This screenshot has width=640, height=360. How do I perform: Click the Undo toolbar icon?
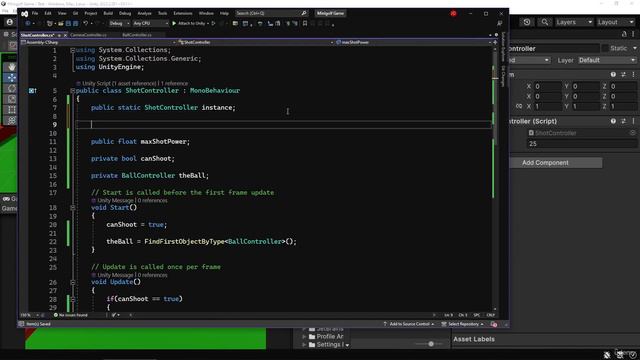point(86,24)
